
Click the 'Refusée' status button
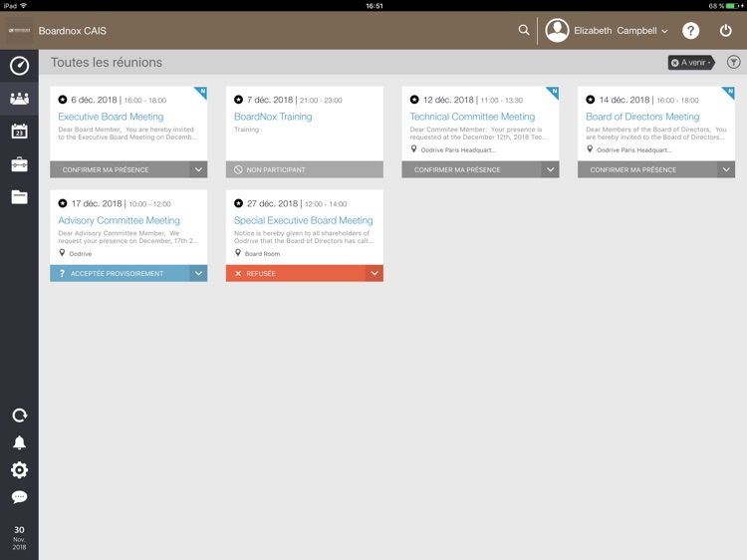click(296, 274)
